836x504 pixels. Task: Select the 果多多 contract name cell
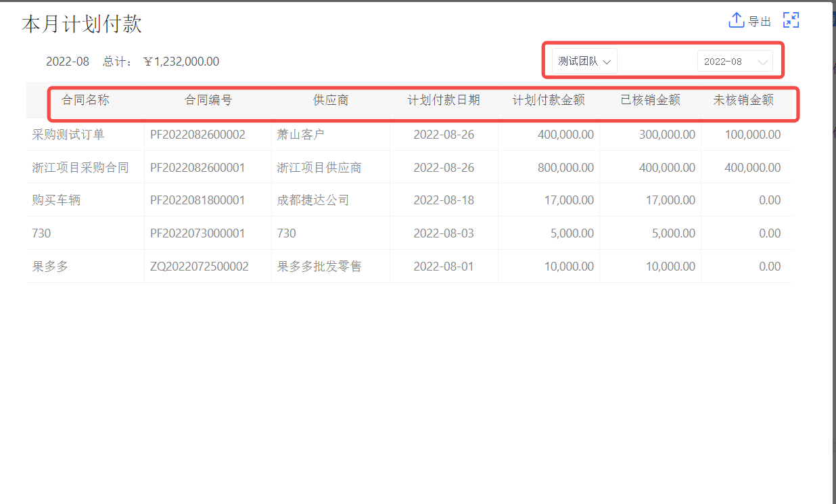tap(50, 267)
